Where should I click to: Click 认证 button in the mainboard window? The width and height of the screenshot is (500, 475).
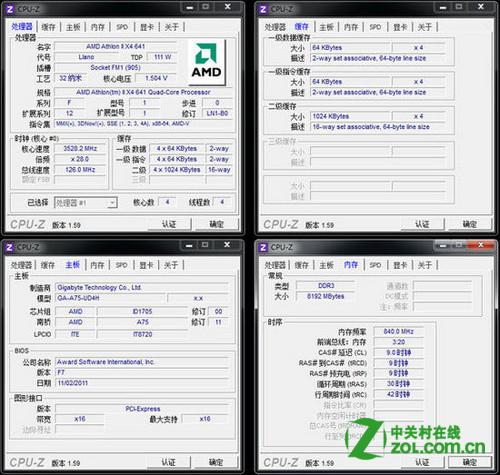pos(168,462)
